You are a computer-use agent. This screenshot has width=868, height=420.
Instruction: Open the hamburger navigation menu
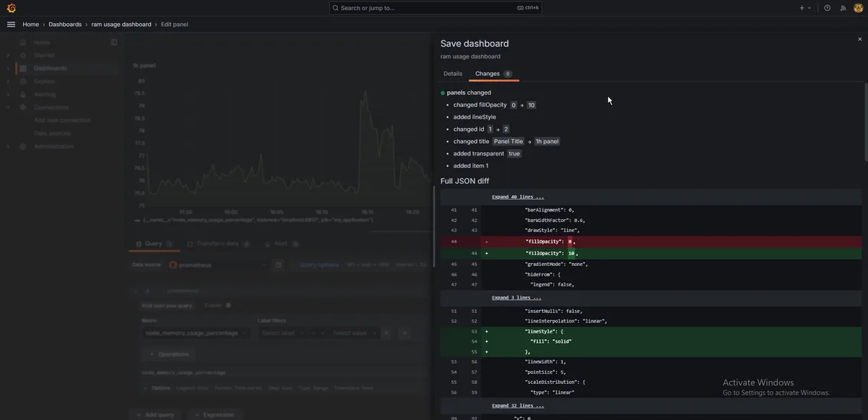click(11, 24)
